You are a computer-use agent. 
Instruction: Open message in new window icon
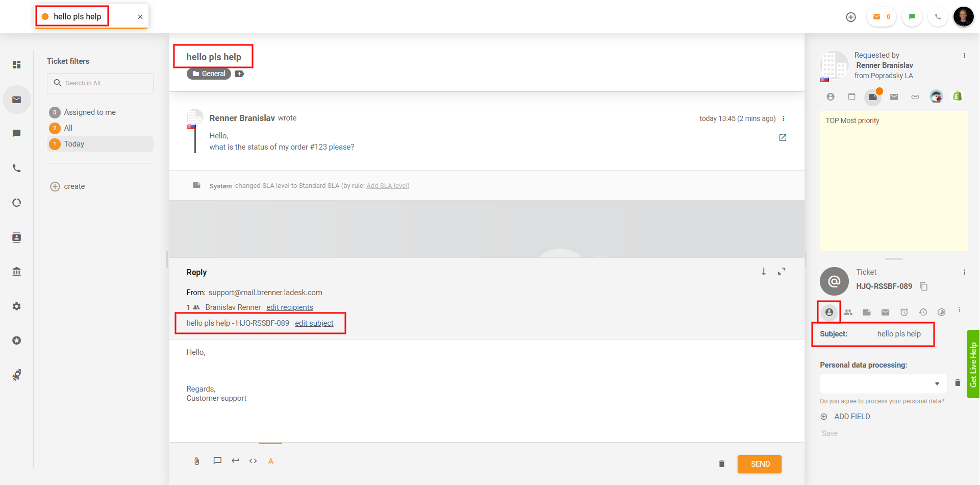coord(783,138)
